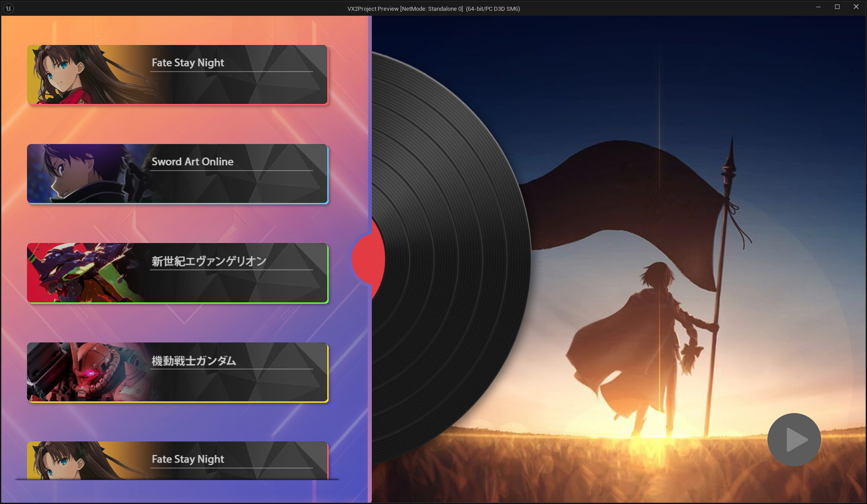
Task: Click the Unreal Engine logo in the title bar
Action: (8, 8)
